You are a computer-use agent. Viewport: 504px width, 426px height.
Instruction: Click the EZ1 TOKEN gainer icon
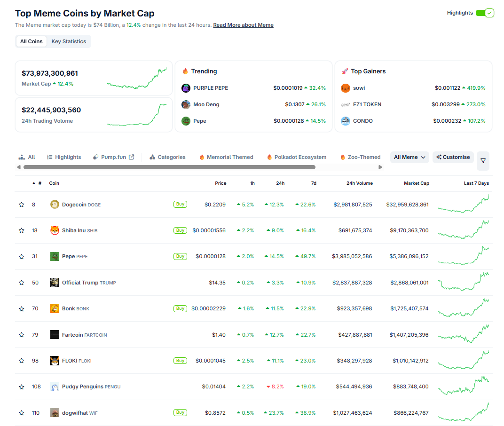pos(346,104)
